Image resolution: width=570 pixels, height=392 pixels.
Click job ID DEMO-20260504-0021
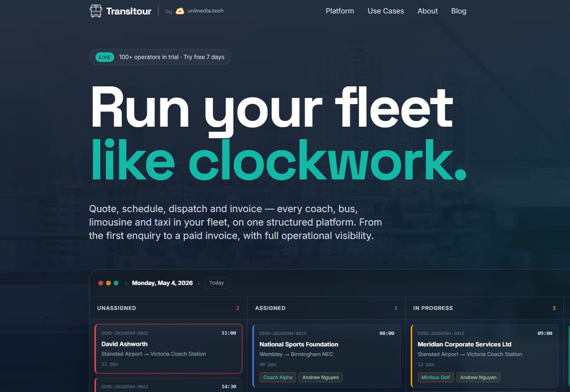click(125, 333)
